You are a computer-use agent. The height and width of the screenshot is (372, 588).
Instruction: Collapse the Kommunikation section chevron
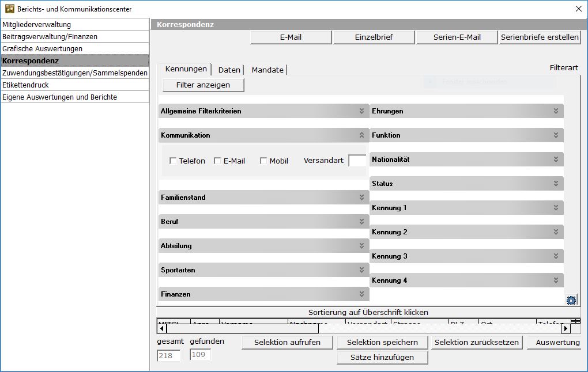coord(361,135)
